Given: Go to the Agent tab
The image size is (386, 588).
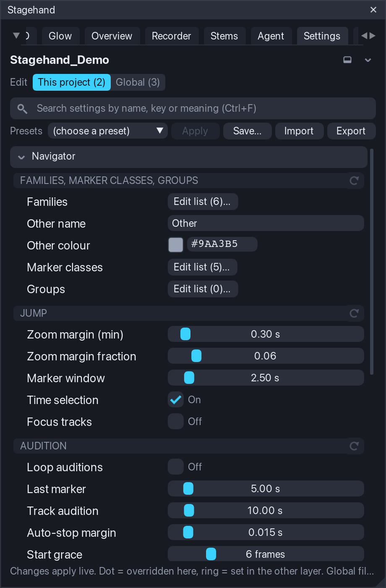Looking at the screenshot, I should tap(271, 36).
